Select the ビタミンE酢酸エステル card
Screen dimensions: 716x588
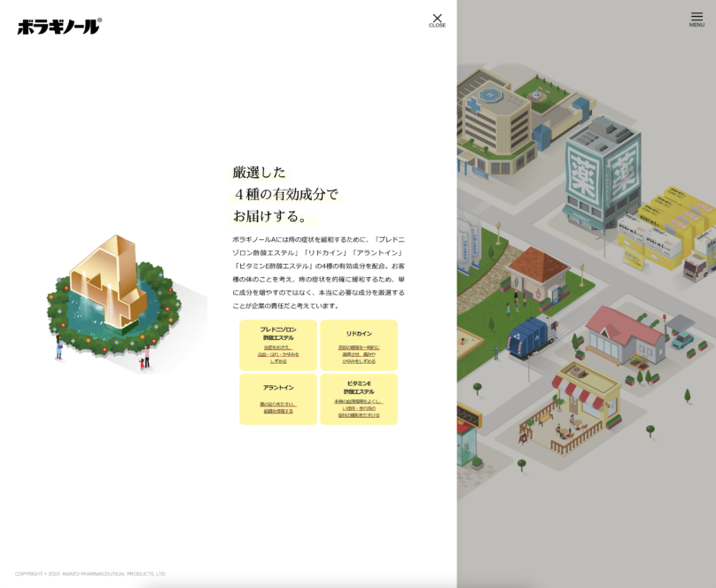coord(359,399)
